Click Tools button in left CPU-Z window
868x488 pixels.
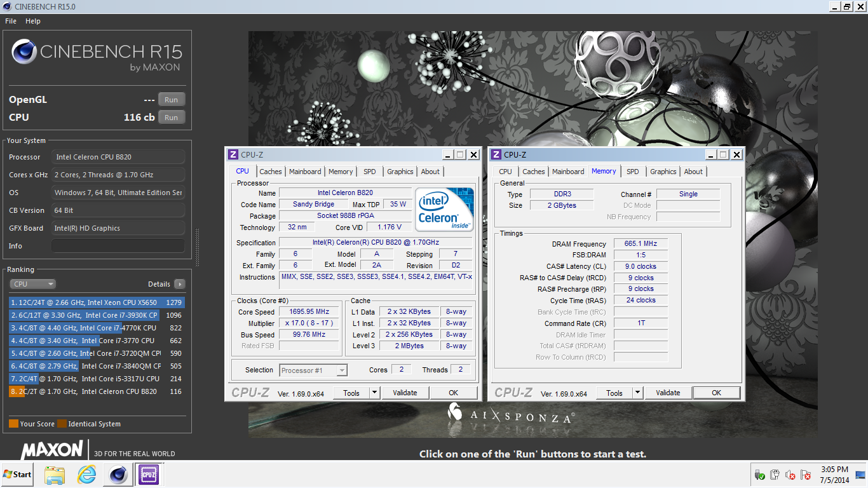click(x=351, y=393)
